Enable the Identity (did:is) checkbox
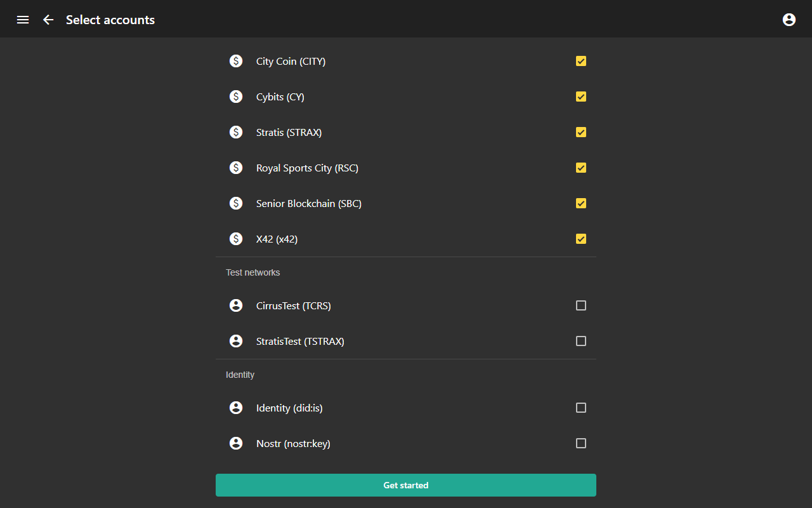 pyautogui.click(x=581, y=408)
